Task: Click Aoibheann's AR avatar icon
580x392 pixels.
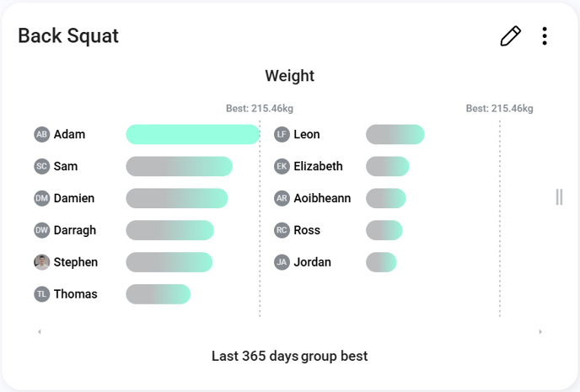Action: pyautogui.click(x=282, y=198)
